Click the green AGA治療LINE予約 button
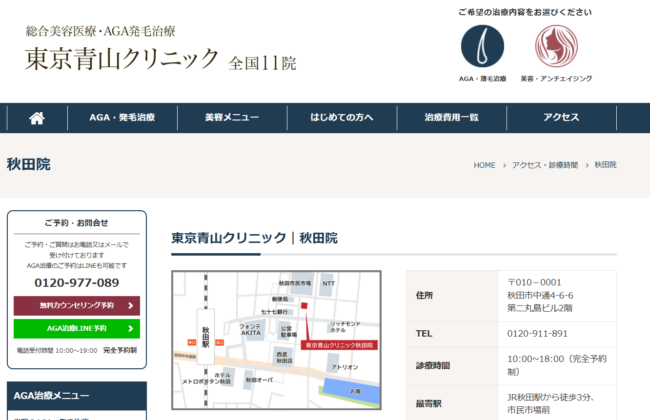The width and height of the screenshot is (650, 420). click(77, 328)
